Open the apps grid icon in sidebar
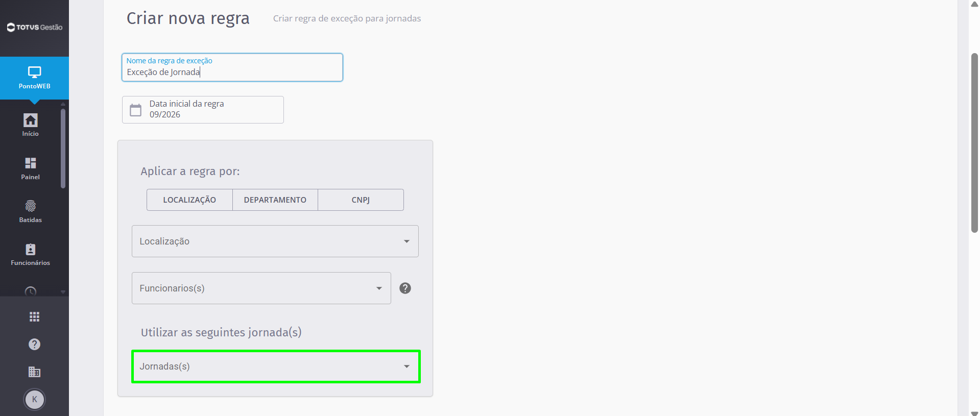This screenshot has height=416, width=980. click(x=34, y=317)
